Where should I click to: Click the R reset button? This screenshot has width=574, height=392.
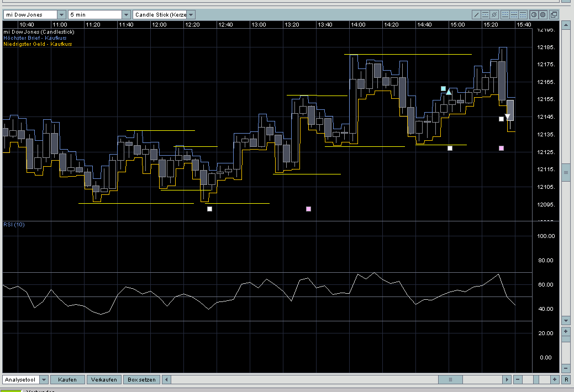click(x=566, y=380)
